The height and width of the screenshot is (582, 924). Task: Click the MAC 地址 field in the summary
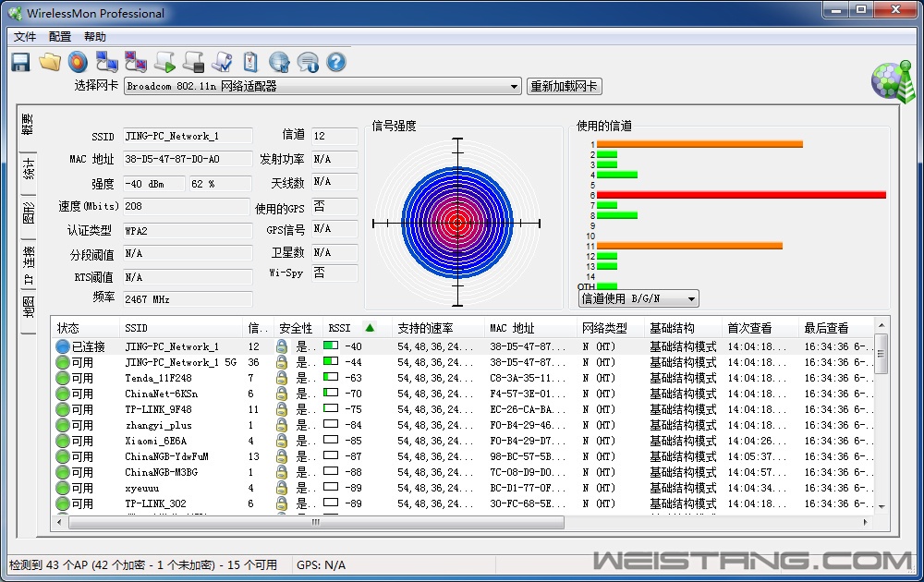pyautogui.click(x=188, y=159)
